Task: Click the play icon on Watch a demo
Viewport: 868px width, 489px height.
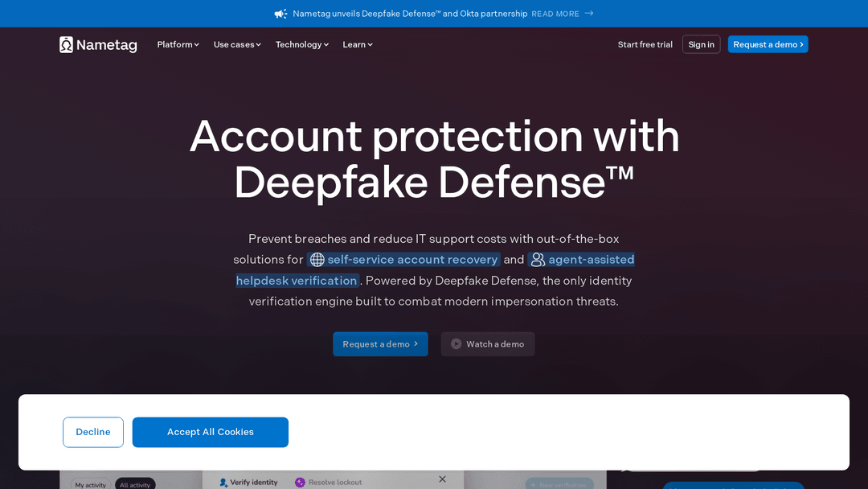Action: [457, 344]
